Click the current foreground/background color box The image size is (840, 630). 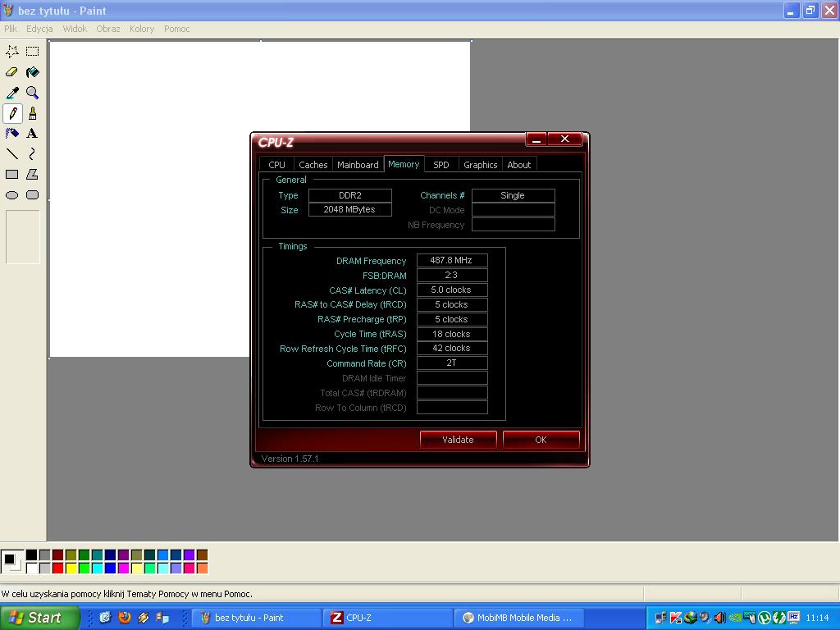11,561
